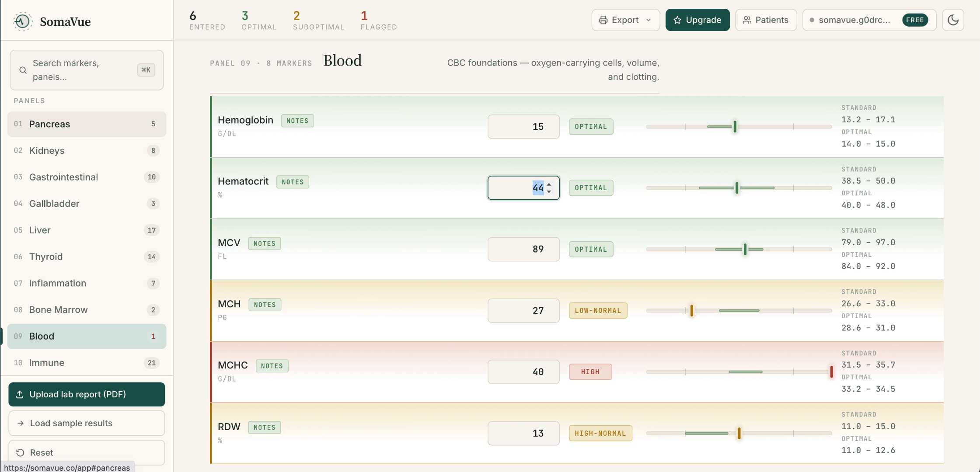Open the Pancreas panel
Screen dimensions: 980x472
(87, 124)
